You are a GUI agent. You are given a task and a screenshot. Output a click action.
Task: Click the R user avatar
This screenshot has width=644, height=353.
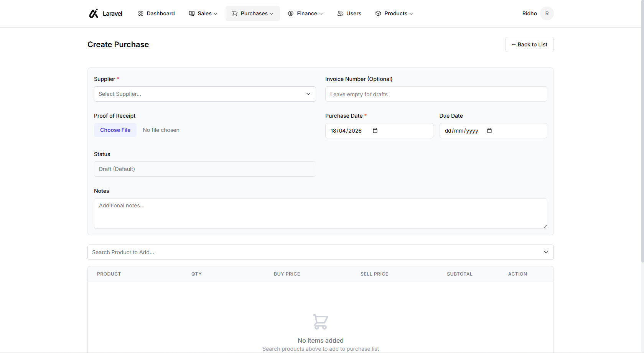coord(547,13)
